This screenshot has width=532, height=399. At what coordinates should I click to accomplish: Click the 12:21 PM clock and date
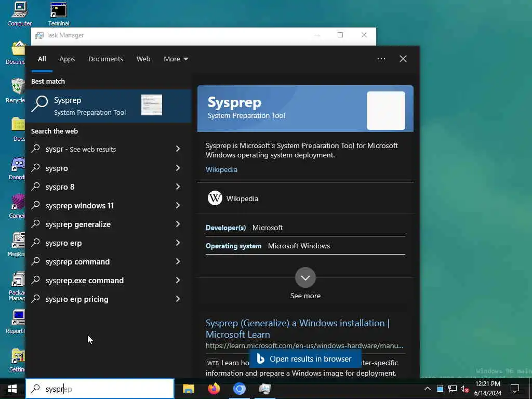pyautogui.click(x=487, y=389)
